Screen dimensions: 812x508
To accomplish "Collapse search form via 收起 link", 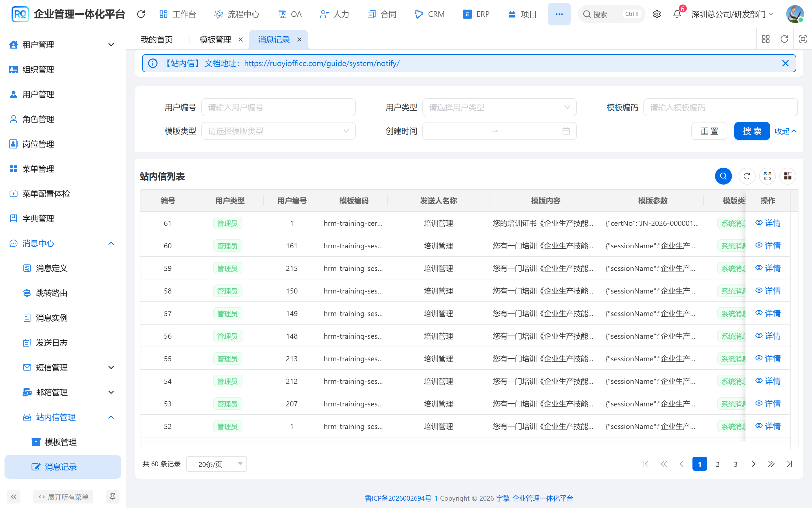I will pos(785,131).
